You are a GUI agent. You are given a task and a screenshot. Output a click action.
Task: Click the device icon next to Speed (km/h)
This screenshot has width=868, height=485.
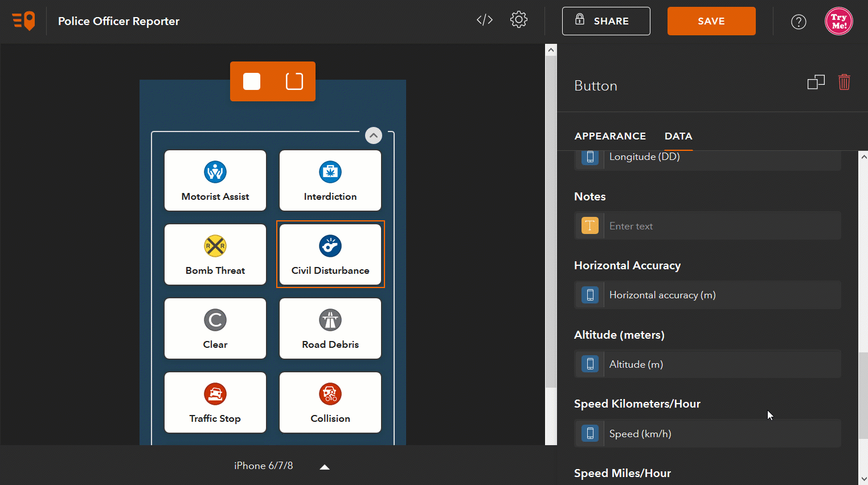click(x=590, y=433)
